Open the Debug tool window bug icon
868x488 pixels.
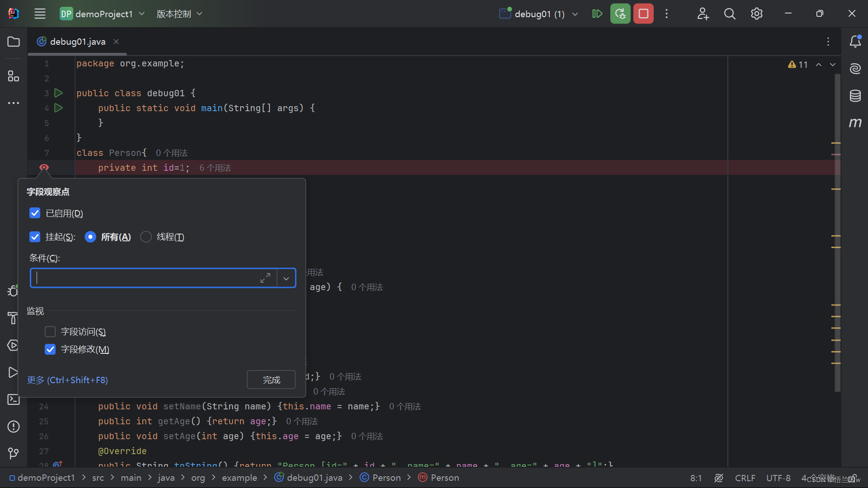[x=13, y=291]
